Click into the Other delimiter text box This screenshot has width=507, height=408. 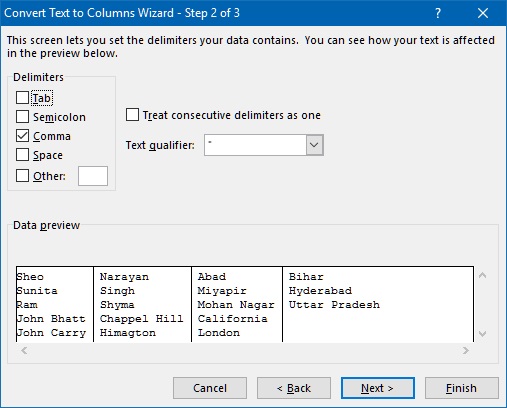pyautogui.click(x=93, y=176)
